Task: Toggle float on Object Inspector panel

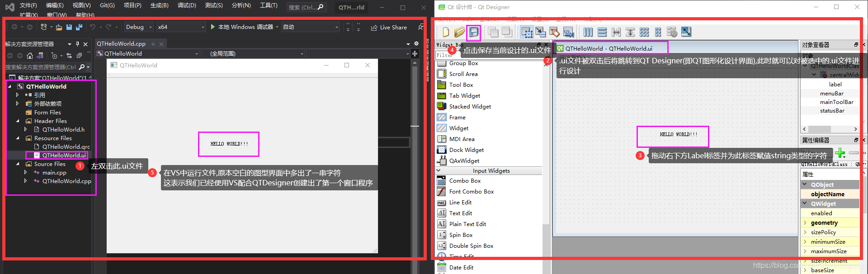Action: [856, 45]
